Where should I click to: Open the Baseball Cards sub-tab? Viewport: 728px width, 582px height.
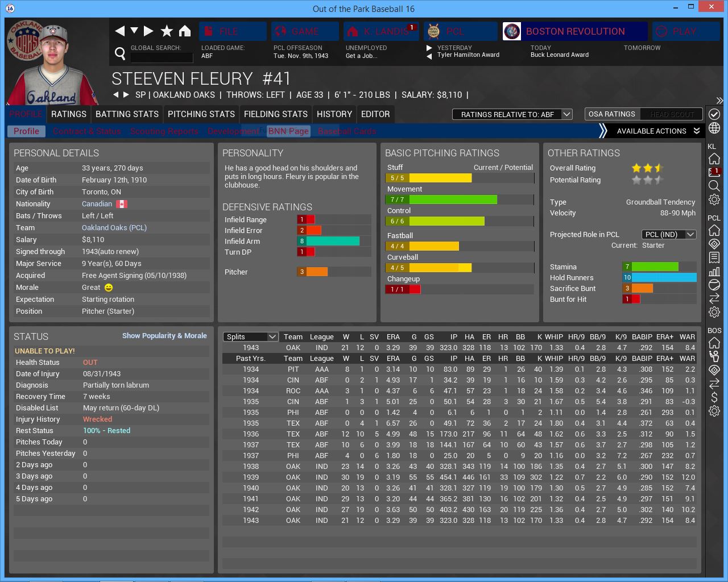(x=347, y=131)
